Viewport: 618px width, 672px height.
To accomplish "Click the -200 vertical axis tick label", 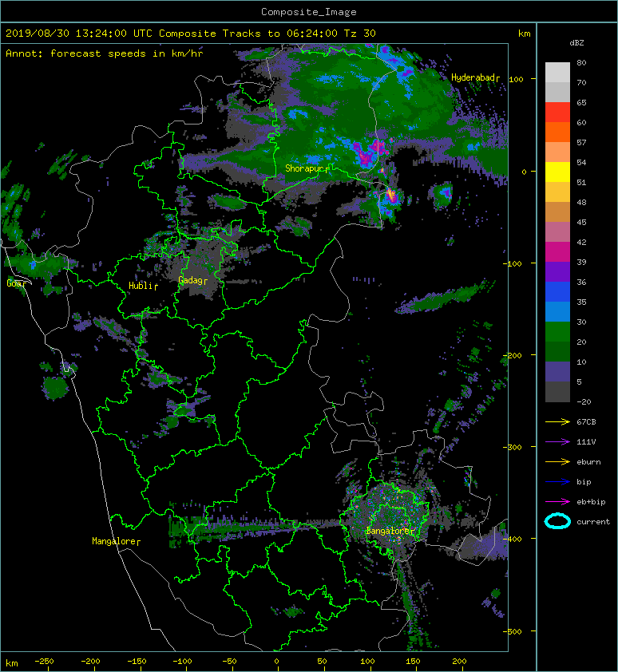I will (x=513, y=355).
